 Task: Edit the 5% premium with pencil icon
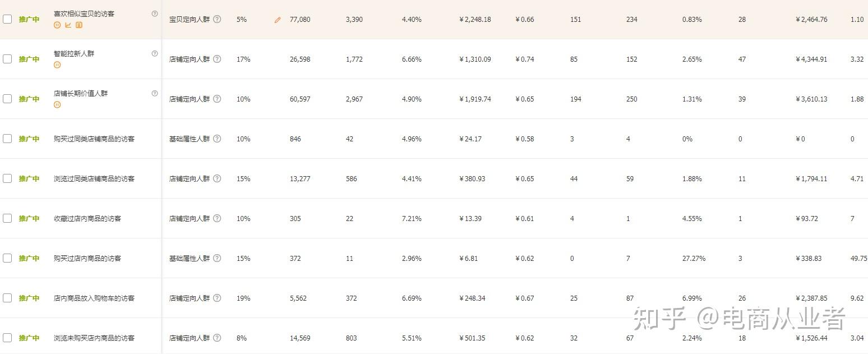277,20
